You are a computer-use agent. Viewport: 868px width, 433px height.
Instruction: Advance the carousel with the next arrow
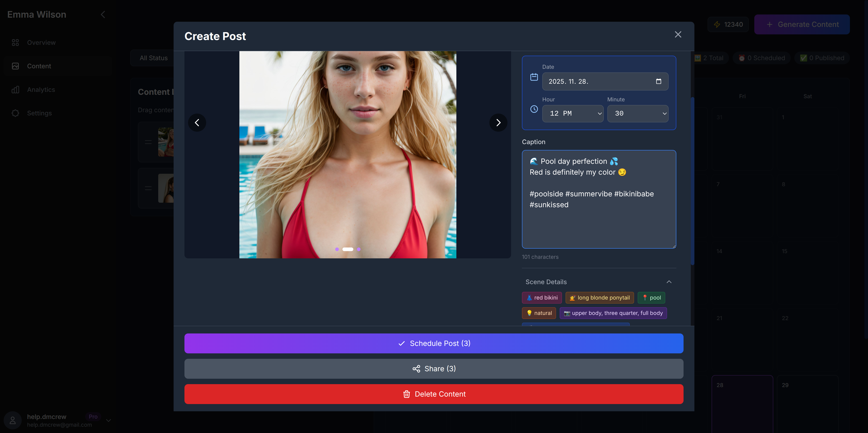tap(498, 122)
